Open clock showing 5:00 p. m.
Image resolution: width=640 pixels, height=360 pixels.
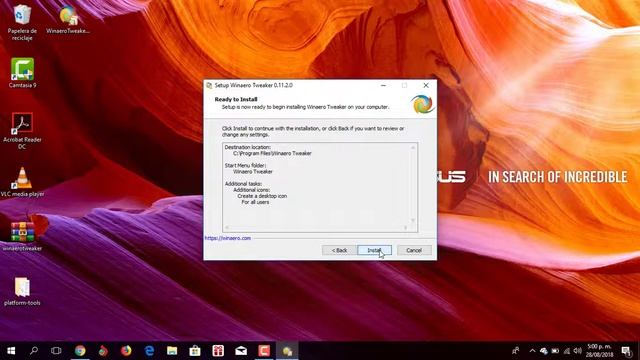(x=599, y=351)
